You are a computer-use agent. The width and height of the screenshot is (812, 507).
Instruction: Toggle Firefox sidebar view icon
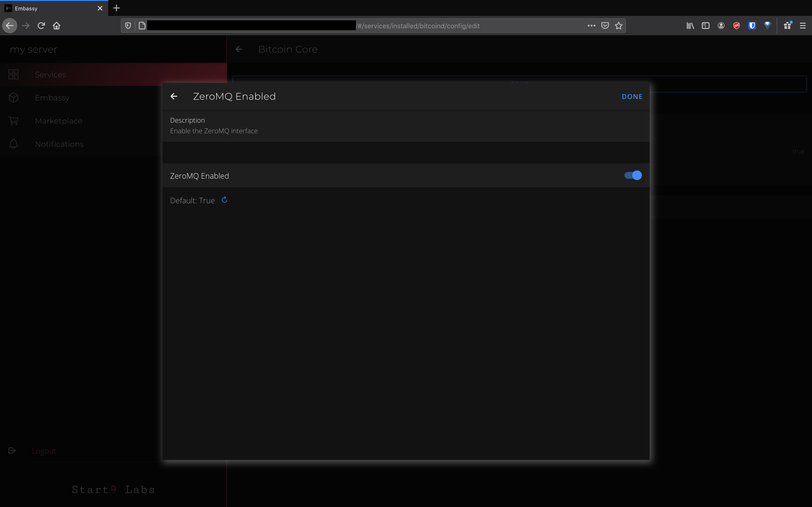(705, 26)
